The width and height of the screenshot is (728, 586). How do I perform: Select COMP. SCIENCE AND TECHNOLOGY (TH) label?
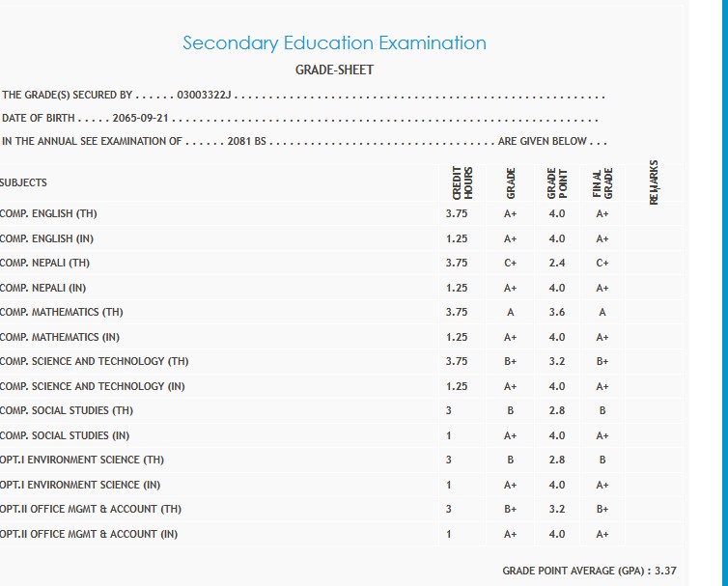click(95, 361)
